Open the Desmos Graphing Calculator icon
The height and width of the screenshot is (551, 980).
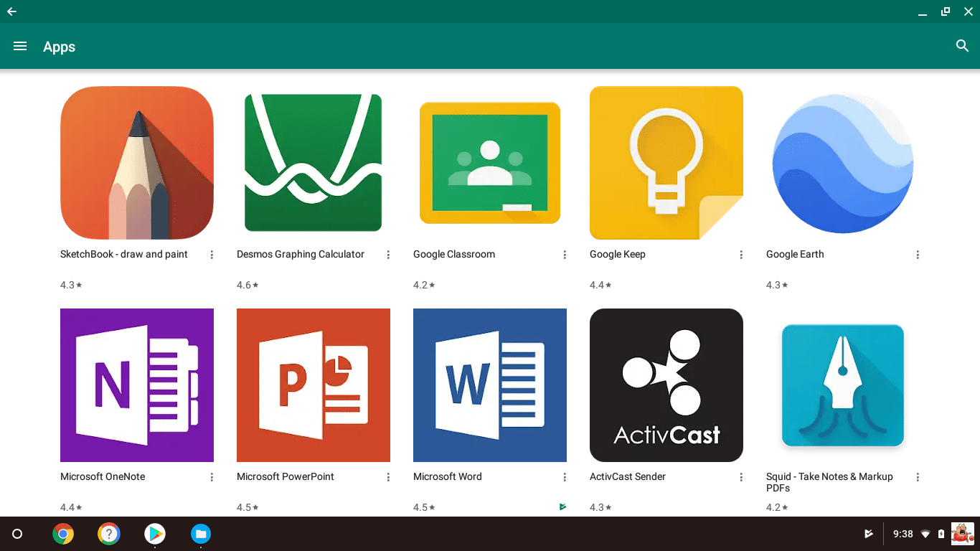[x=314, y=163]
